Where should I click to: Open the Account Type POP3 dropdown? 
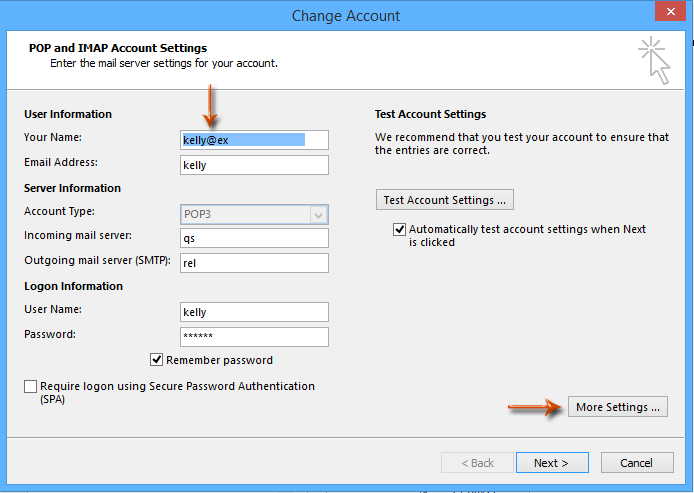click(x=318, y=214)
